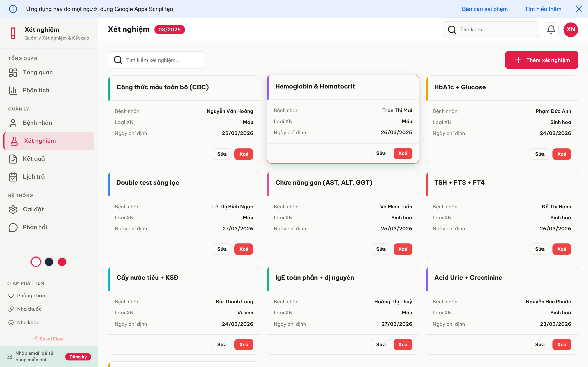This screenshot has height=367, width=588.
Task: Open the Phản hồi feedback panel
Action: point(35,227)
